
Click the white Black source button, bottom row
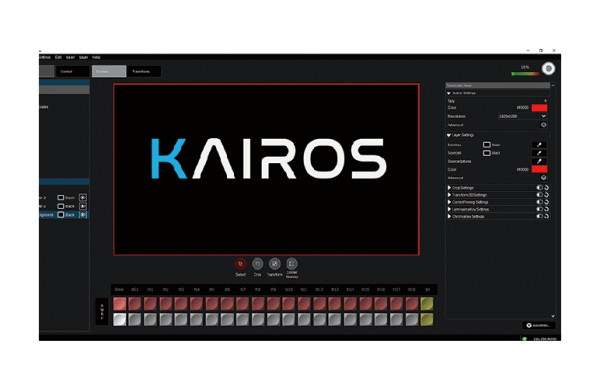click(119, 319)
